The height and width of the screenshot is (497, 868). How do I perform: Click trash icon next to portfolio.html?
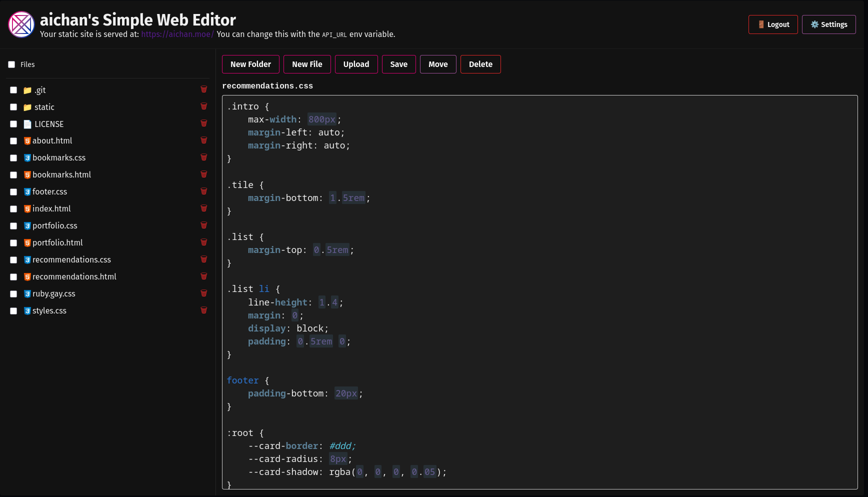(x=204, y=242)
